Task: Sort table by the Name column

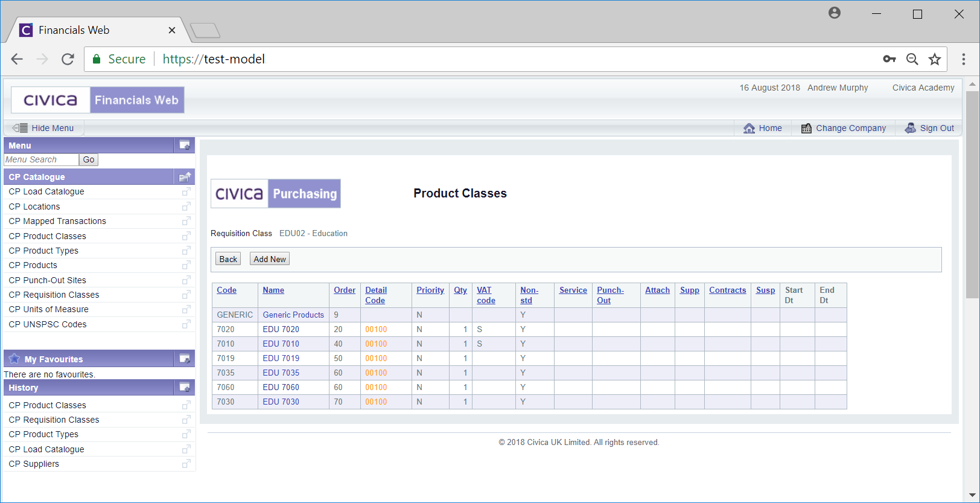Action: click(273, 290)
